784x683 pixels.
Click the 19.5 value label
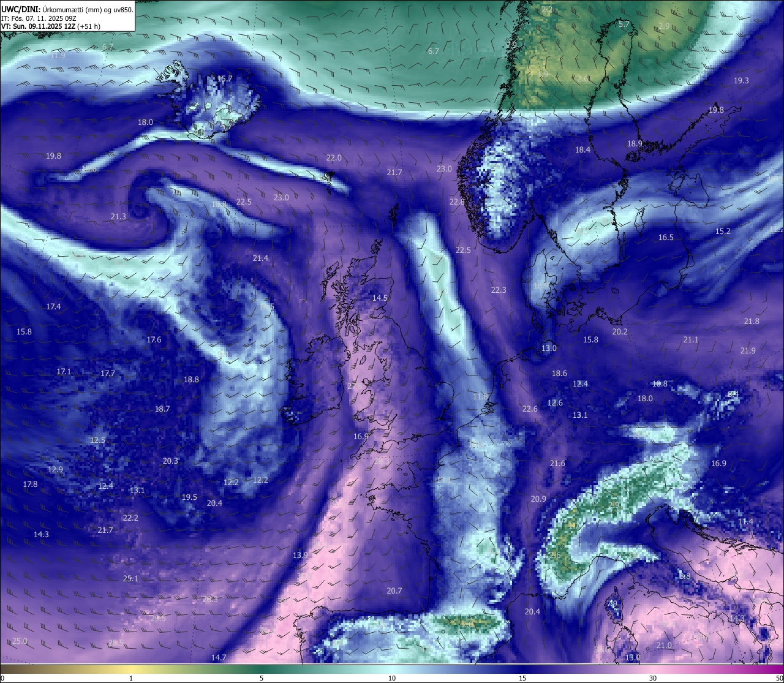click(189, 497)
